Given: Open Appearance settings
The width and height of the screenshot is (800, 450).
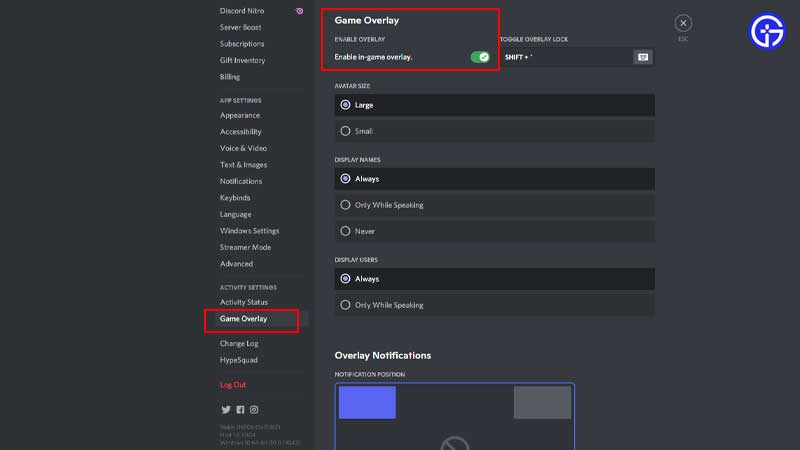Looking at the screenshot, I should (240, 115).
